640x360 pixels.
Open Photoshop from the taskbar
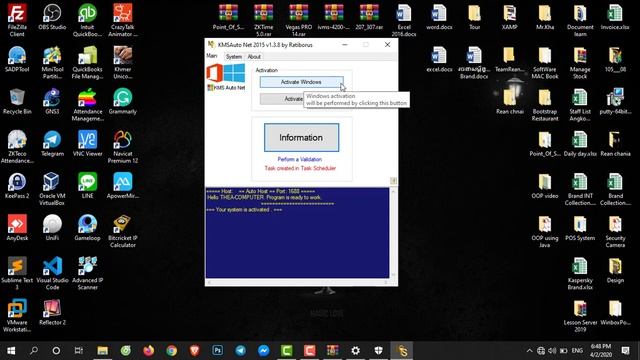coord(218,351)
